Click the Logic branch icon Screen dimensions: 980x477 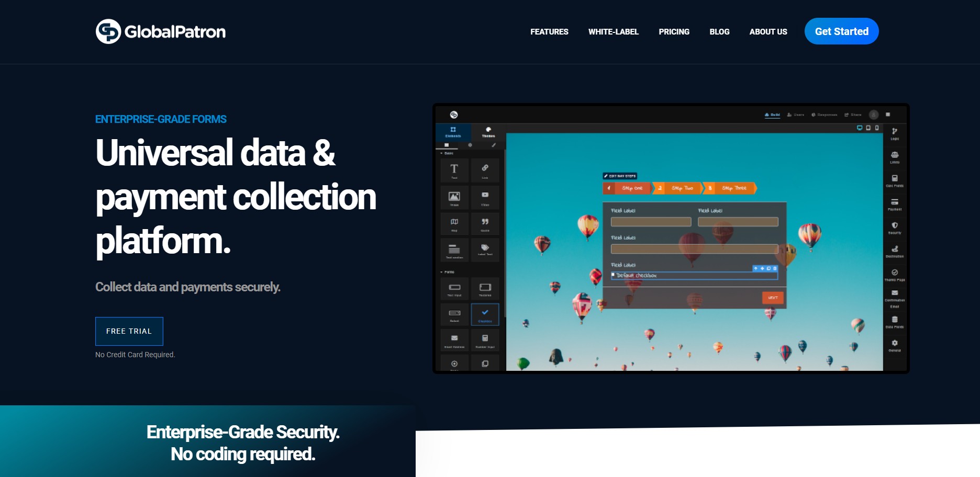coord(894,133)
